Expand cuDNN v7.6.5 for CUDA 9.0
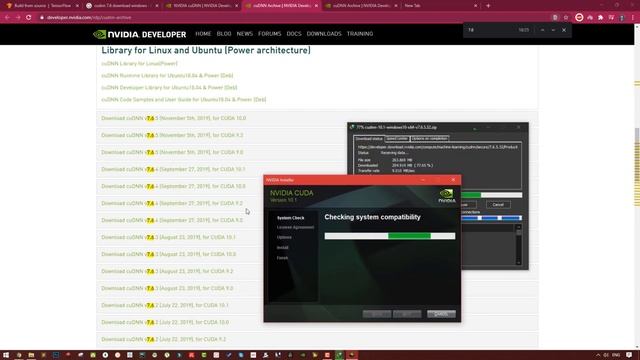Image resolution: width=640 pixels, height=360 pixels. [x=172, y=152]
